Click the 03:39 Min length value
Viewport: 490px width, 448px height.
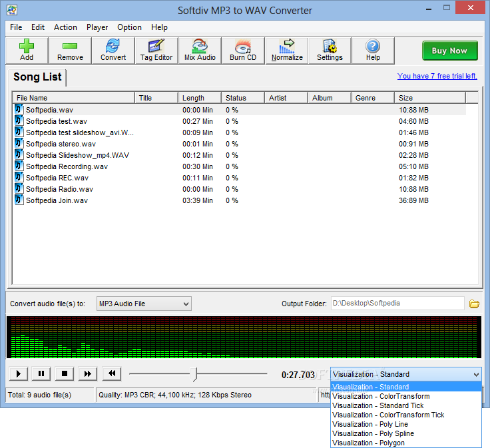(x=198, y=200)
